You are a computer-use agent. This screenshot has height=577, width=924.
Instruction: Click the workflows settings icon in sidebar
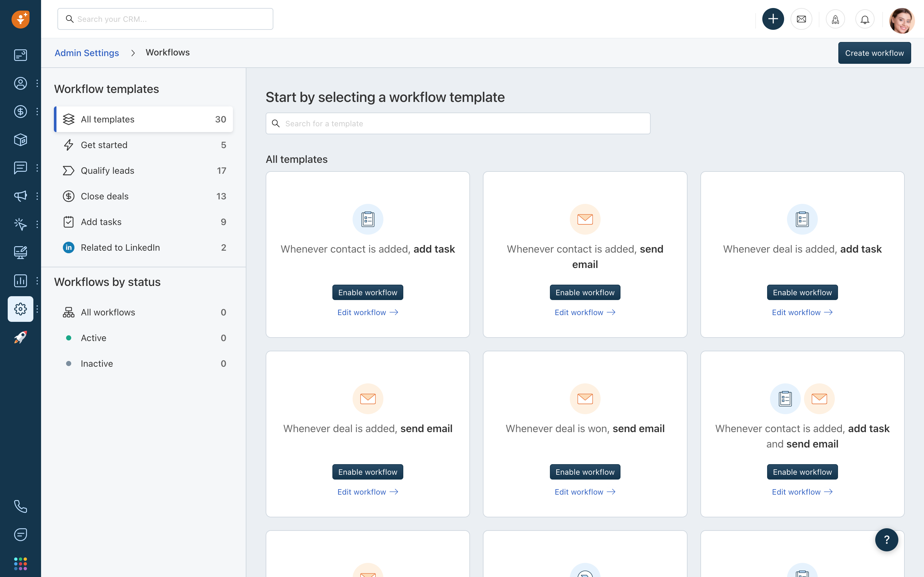[x=20, y=309]
